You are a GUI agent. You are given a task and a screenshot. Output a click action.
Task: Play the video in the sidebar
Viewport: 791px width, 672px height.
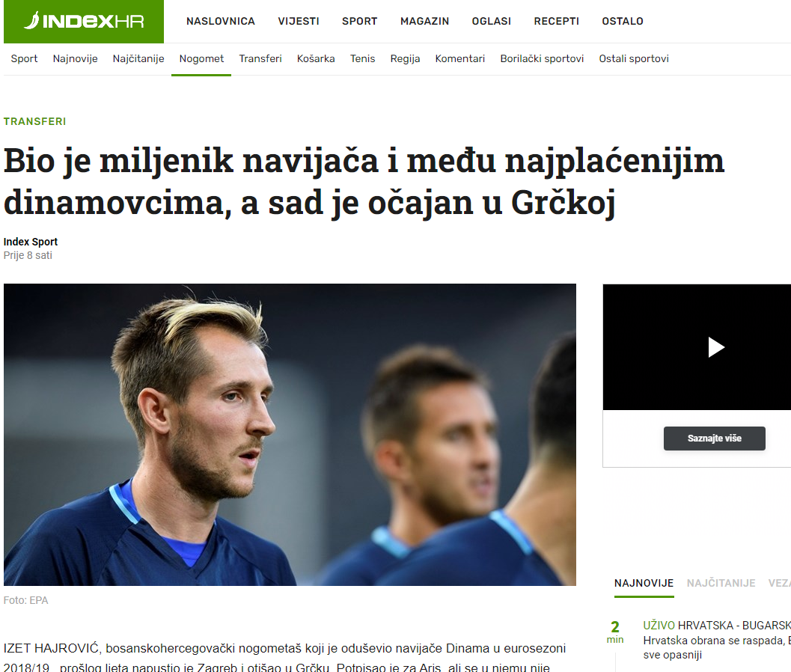coord(716,347)
